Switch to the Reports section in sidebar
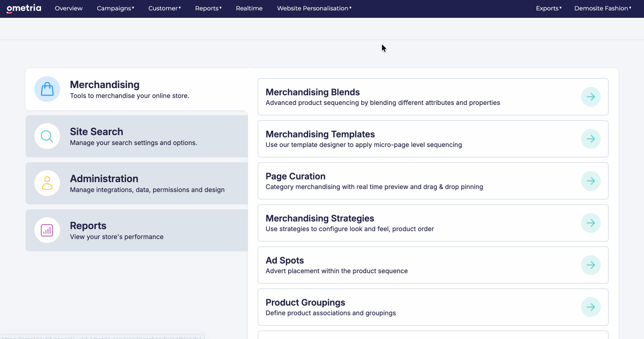The height and width of the screenshot is (339, 644). pos(137,230)
